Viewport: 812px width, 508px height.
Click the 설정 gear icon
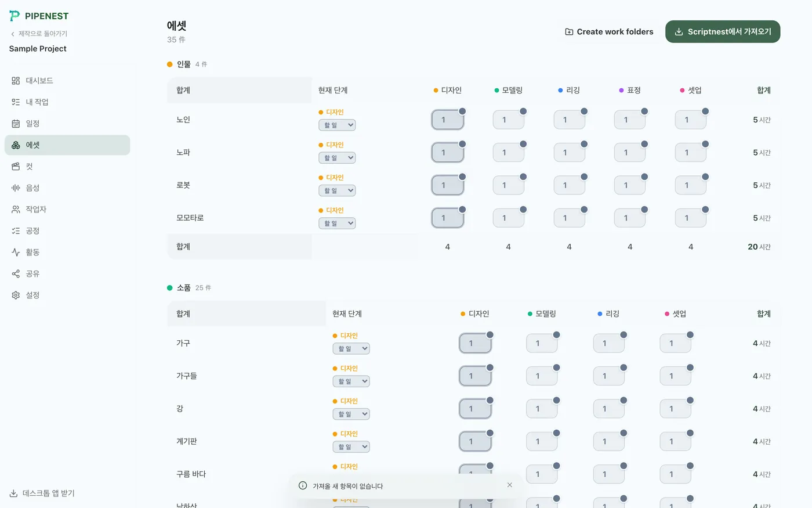coord(16,296)
